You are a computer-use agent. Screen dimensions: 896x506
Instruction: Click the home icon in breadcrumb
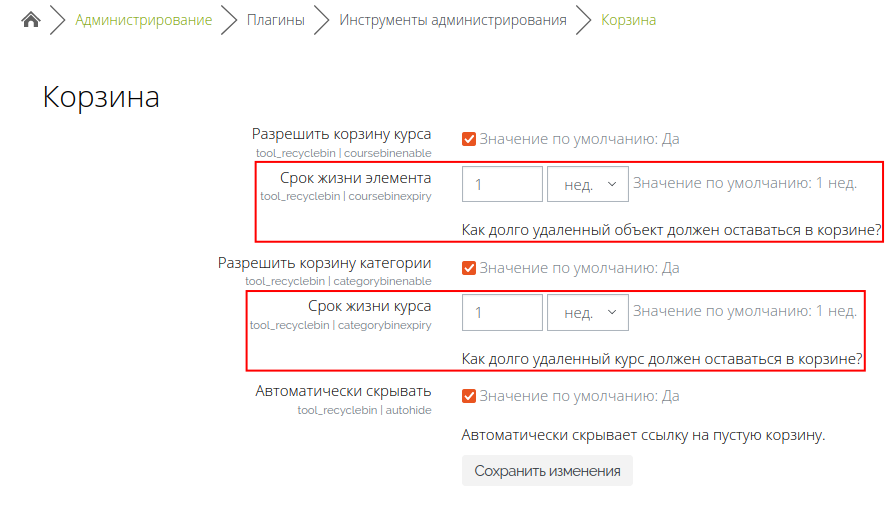(x=31, y=20)
